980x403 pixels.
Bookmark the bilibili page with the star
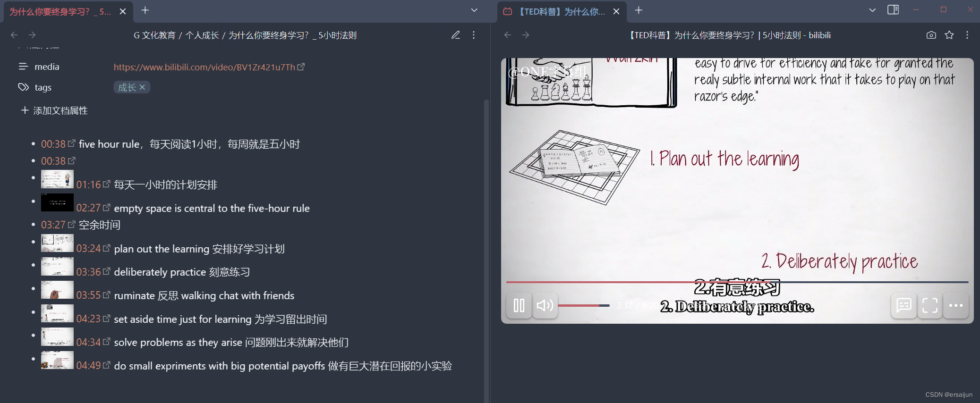pos(949,35)
